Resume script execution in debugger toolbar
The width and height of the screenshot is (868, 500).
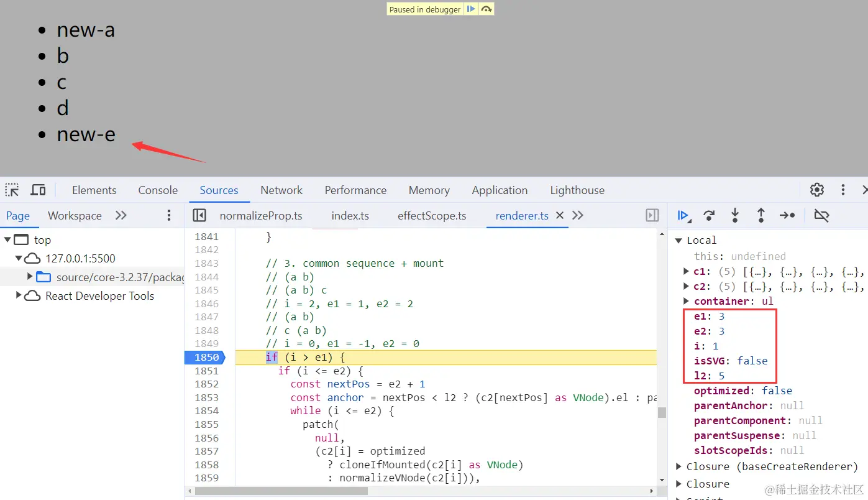pyautogui.click(x=683, y=215)
